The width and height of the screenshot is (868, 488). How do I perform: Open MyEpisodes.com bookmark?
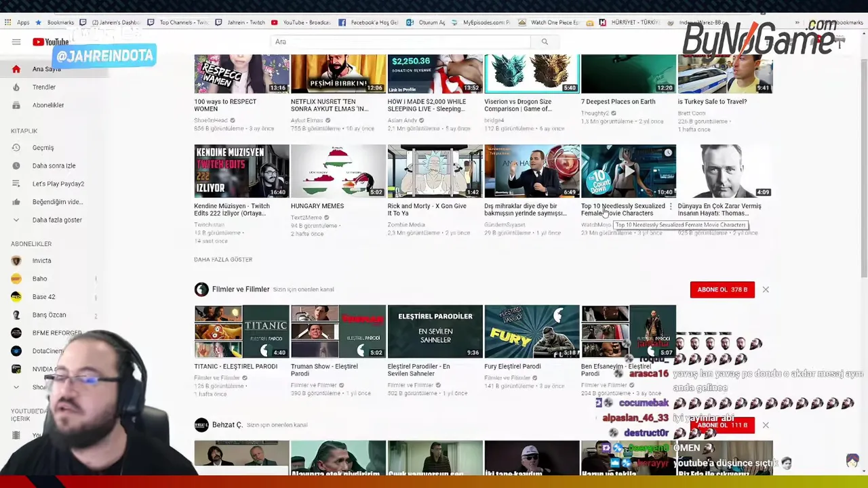coord(481,22)
